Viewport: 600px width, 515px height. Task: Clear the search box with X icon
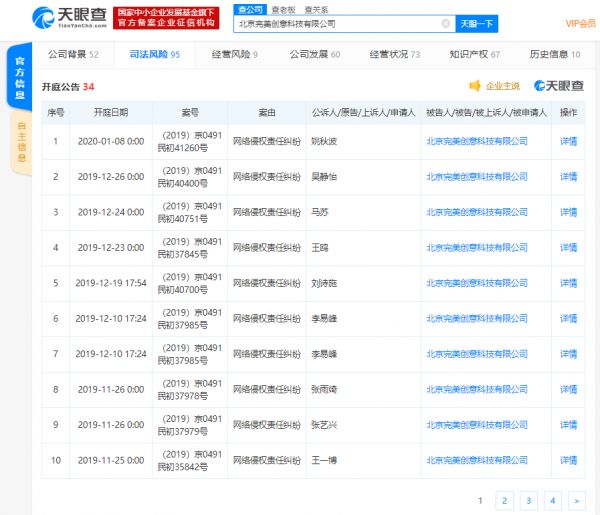pyautogui.click(x=445, y=23)
